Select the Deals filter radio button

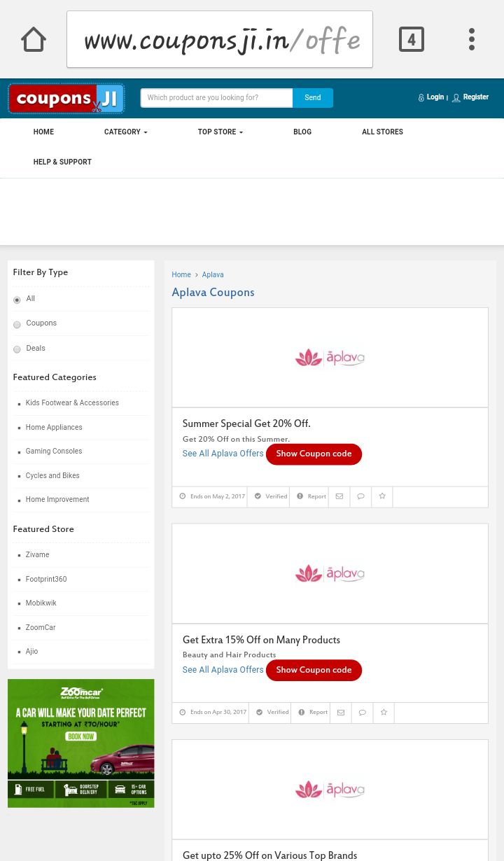pos(17,349)
